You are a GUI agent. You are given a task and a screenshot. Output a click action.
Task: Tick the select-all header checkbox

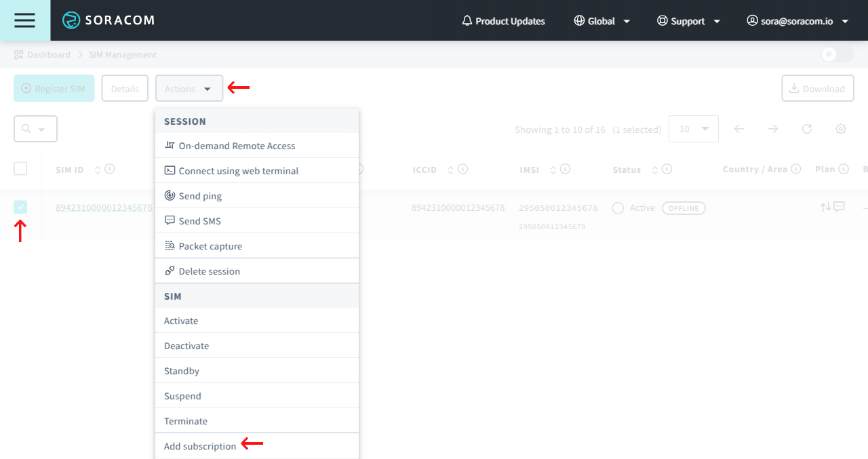coord(20,169)
